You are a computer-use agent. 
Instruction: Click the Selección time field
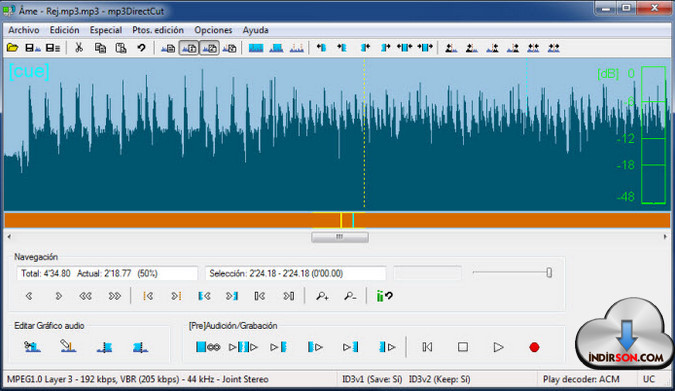coord(295,273)
